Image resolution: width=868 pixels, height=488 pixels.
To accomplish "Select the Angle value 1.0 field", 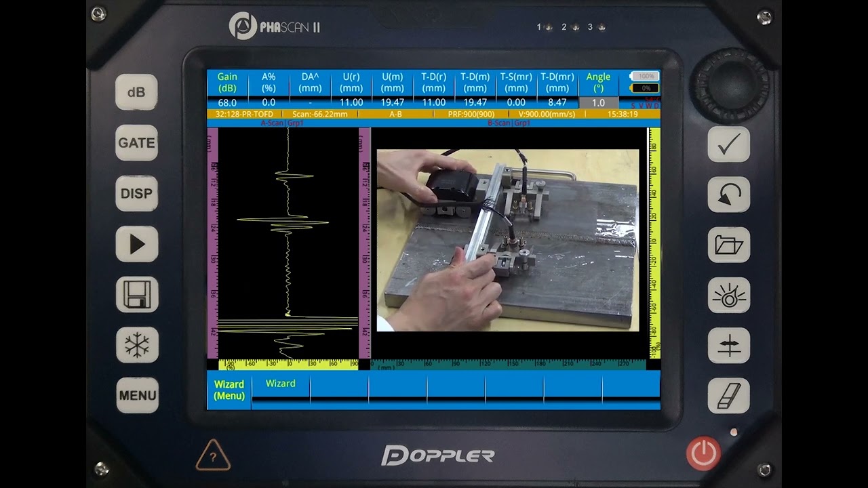I will pos(598,103).
